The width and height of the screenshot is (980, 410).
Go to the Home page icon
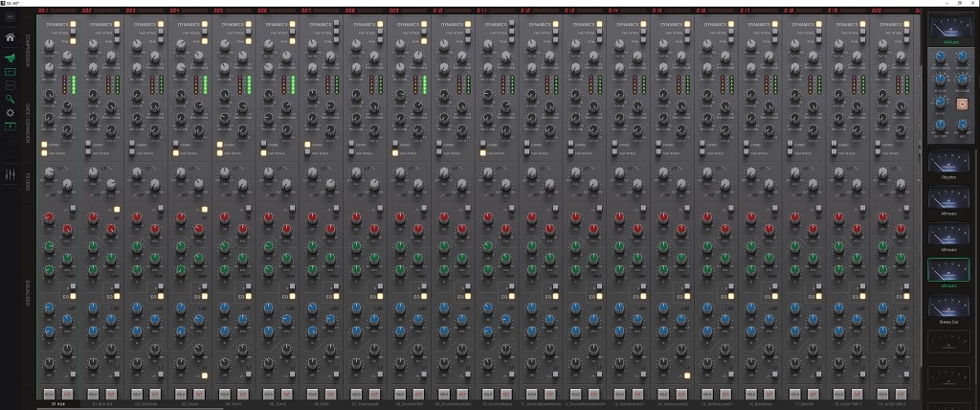[x=10, y=37]
